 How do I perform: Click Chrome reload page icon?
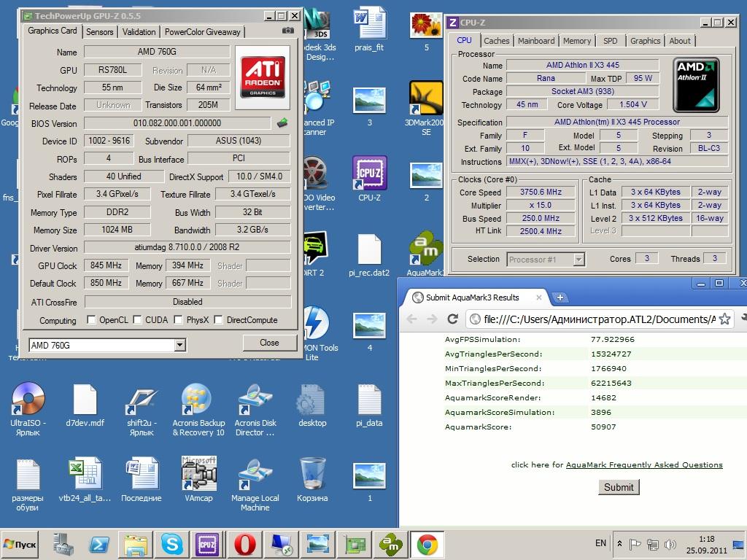[x=452, y=319]
